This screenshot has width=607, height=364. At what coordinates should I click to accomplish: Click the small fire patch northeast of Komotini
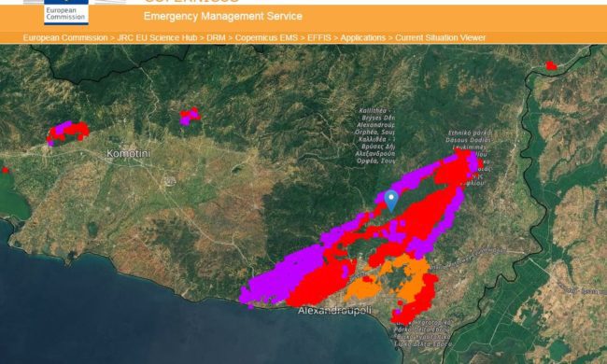pyautogui.click(x=190, y=116)
